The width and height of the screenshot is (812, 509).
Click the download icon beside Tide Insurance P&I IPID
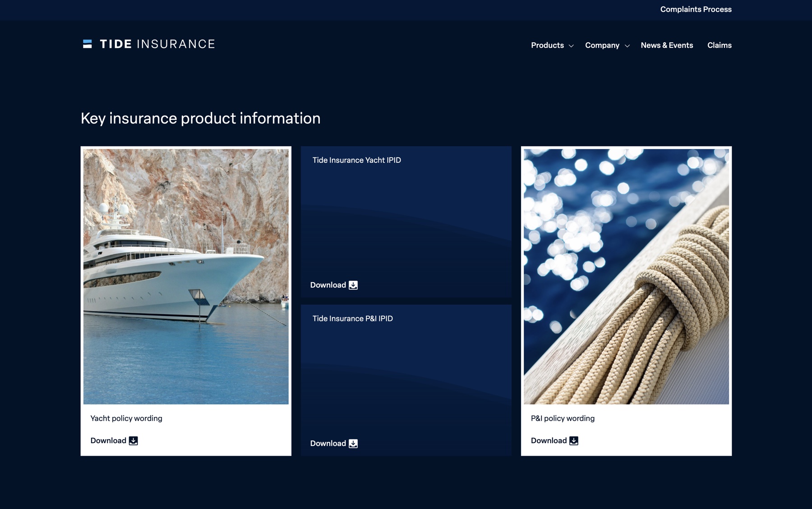[353, 443]
